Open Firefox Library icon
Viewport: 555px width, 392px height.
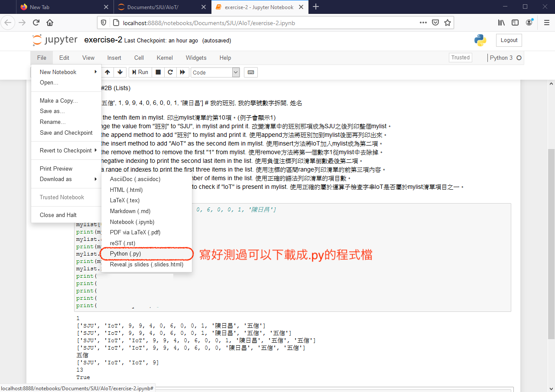point(501,23)
